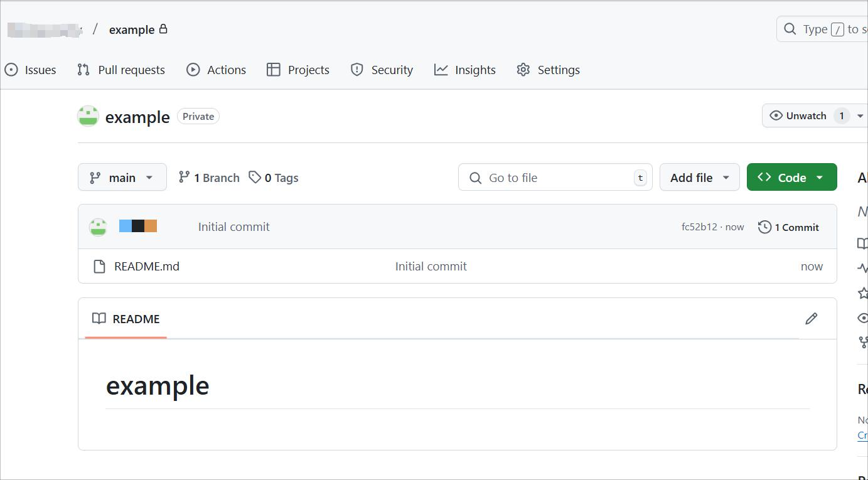Click Initial commit message in README.md row
This screenshot has width=868, height=480.
pyautogui.click(x=431, y=266)
